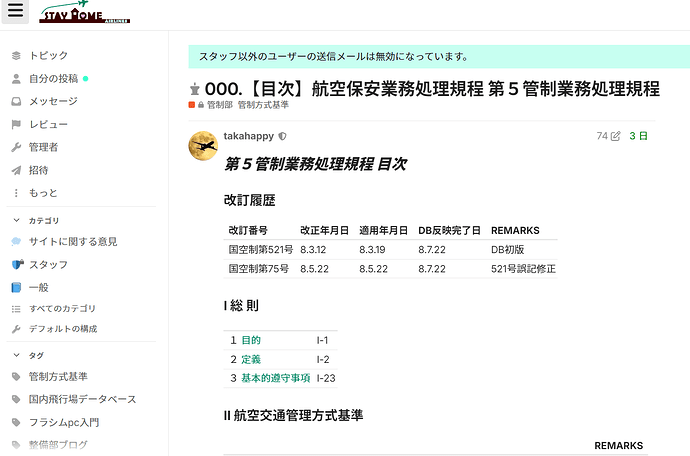Open the Stay Home Airlines logo homepage
Image resolution: width=690 pixels, height=456 pixels.
84,12
